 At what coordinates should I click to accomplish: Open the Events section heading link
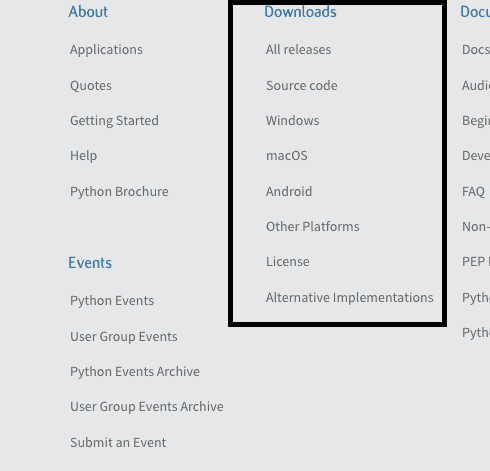(x=90, y=263)
